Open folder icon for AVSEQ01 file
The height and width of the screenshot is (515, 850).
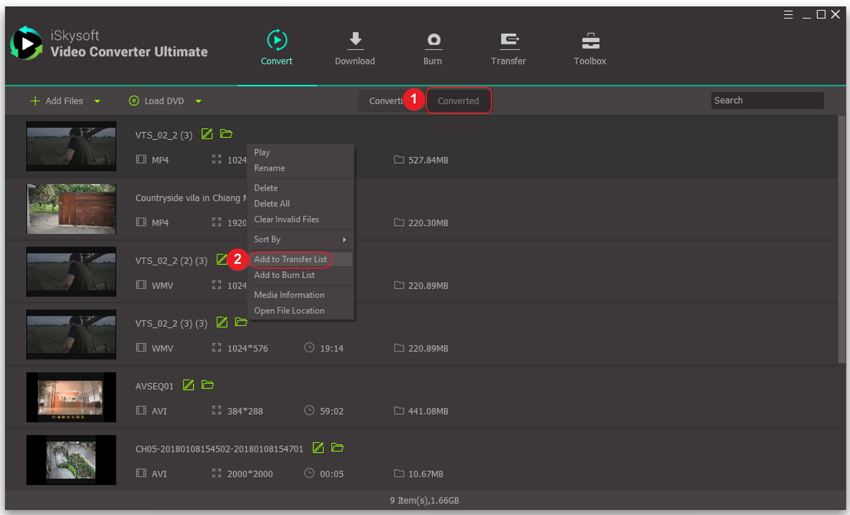tap(208, 385)
